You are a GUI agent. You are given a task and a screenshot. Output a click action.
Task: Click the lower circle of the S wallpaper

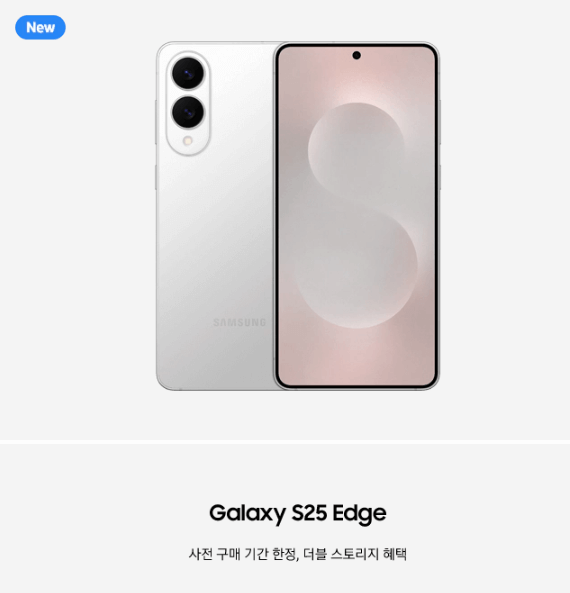point(356,267)
